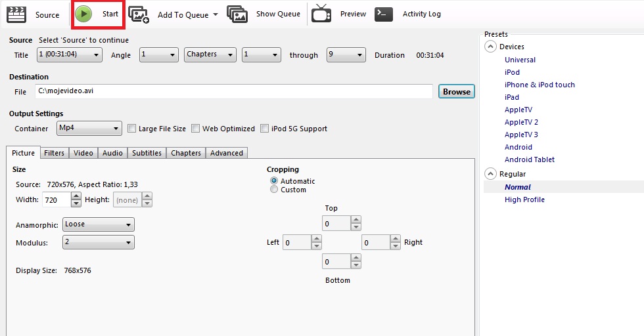Switch to the Video tab
644x336 pixels.
click(x=83, y=153)
